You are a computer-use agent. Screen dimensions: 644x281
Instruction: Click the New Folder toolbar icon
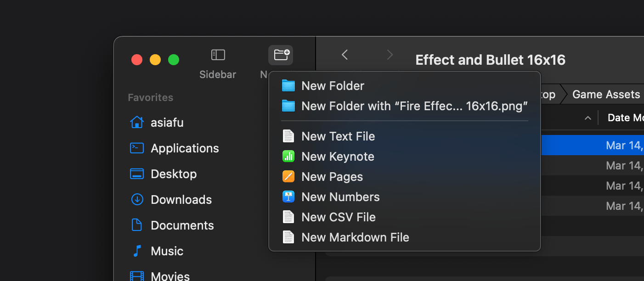[281, 55]
